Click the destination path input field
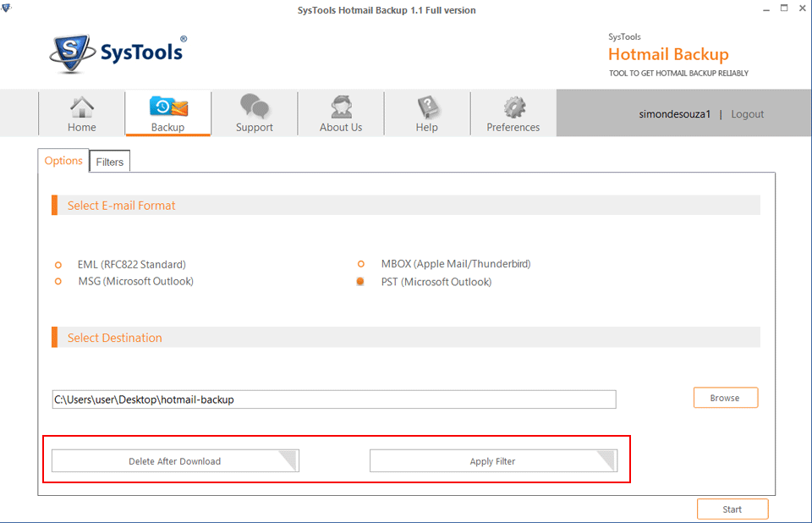This screenshot has height=523, width=812. [x=334, y=399]
